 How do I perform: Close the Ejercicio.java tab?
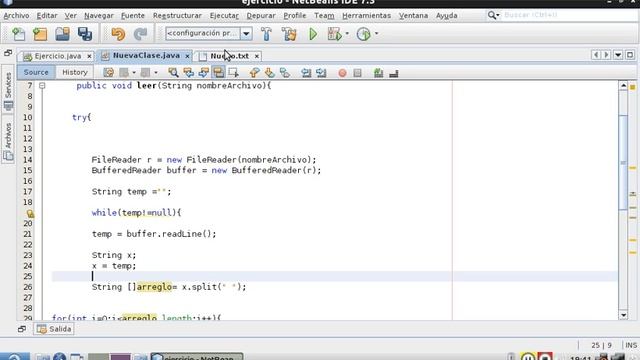(89, 56)
